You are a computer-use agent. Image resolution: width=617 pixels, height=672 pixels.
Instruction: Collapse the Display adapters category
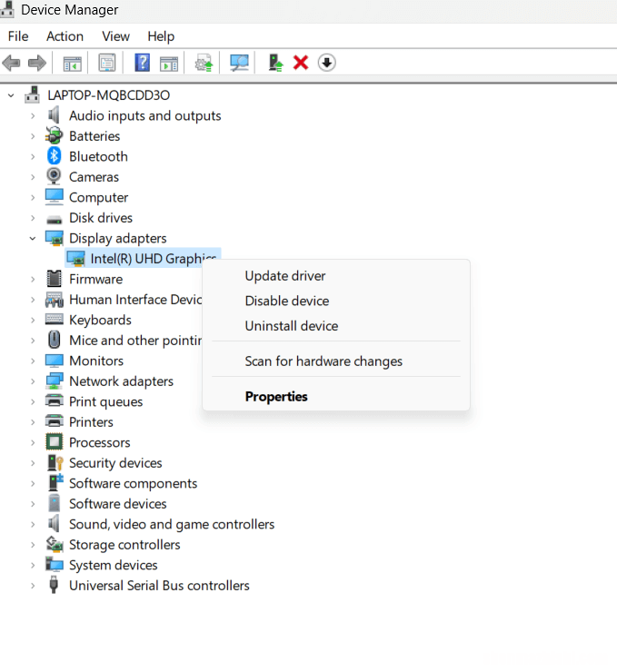coord(33,238)
